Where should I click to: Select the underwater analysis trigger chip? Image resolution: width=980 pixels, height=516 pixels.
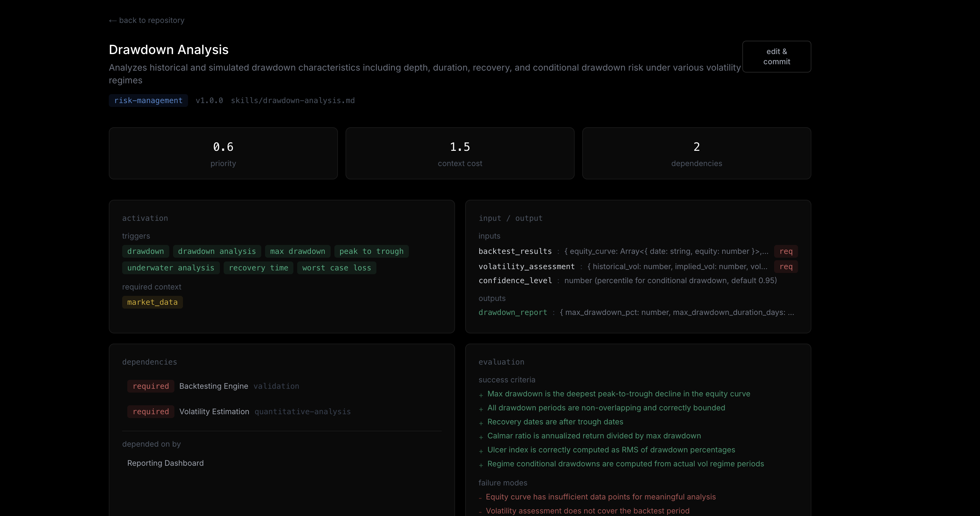click(171, 268)
